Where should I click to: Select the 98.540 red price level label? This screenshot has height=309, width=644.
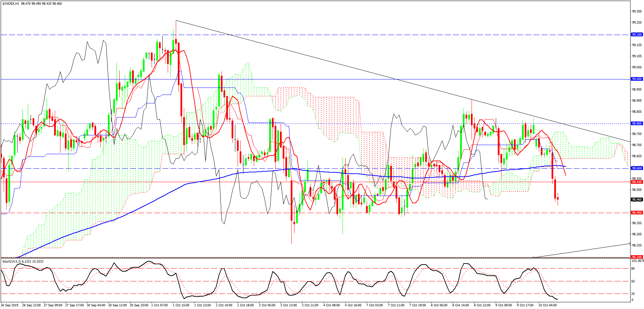(637, 182)
